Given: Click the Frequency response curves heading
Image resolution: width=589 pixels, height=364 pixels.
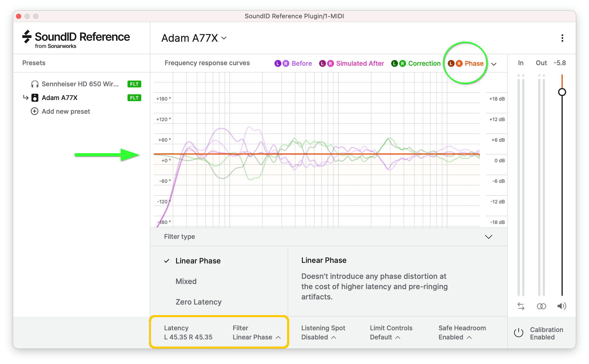Looking at the screenshot, I should (x=207, y=63).
